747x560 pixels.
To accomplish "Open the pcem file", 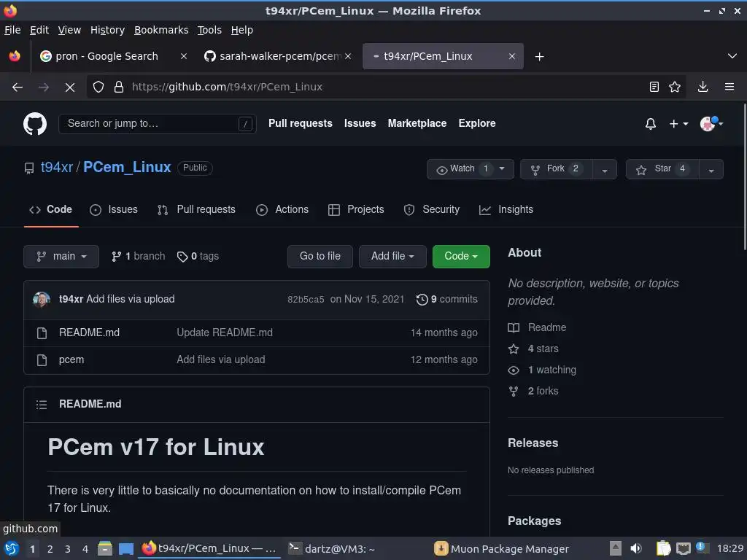I will click(71, 359).
